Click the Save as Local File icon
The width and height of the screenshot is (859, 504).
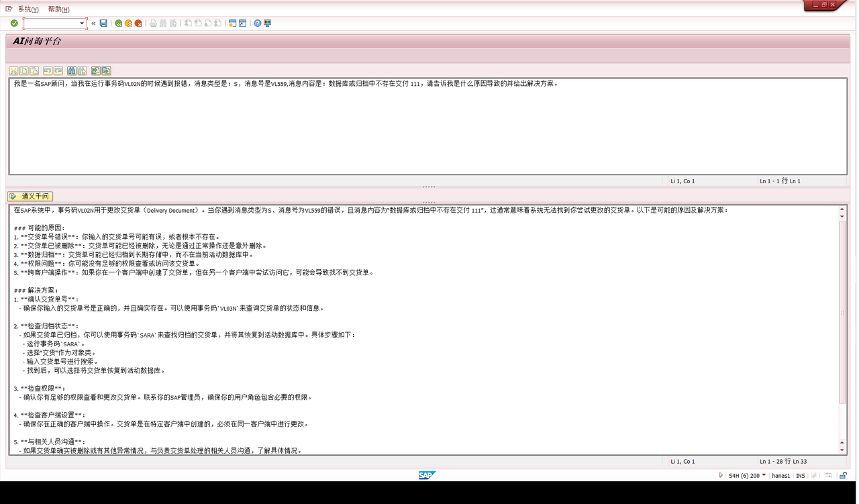106,71
